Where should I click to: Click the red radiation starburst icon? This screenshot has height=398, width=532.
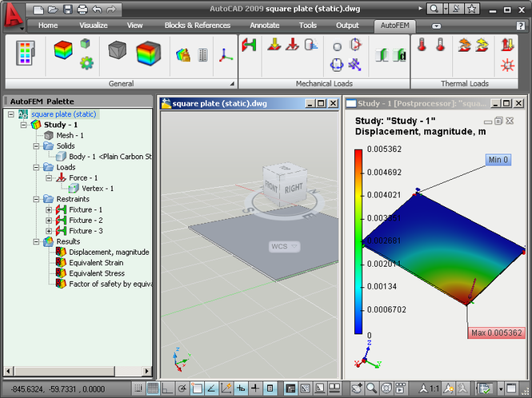pos(507,65)
